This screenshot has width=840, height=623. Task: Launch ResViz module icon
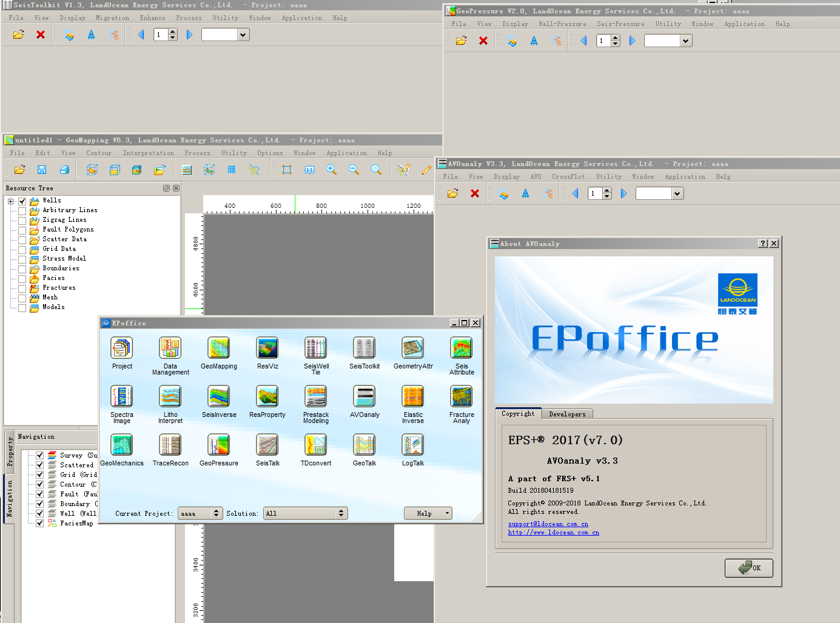point(267,348)
